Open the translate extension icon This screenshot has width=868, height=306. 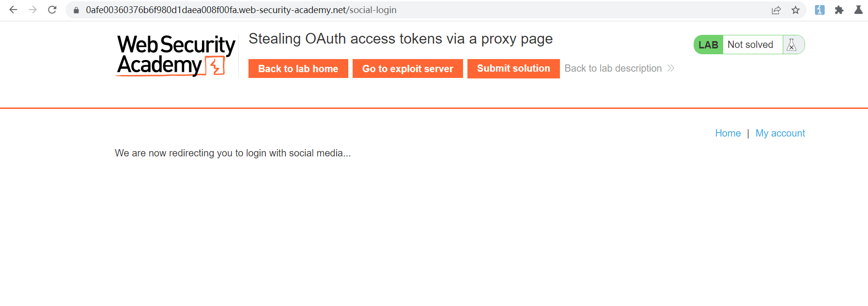pyautogui.click(x=820, y=10)
